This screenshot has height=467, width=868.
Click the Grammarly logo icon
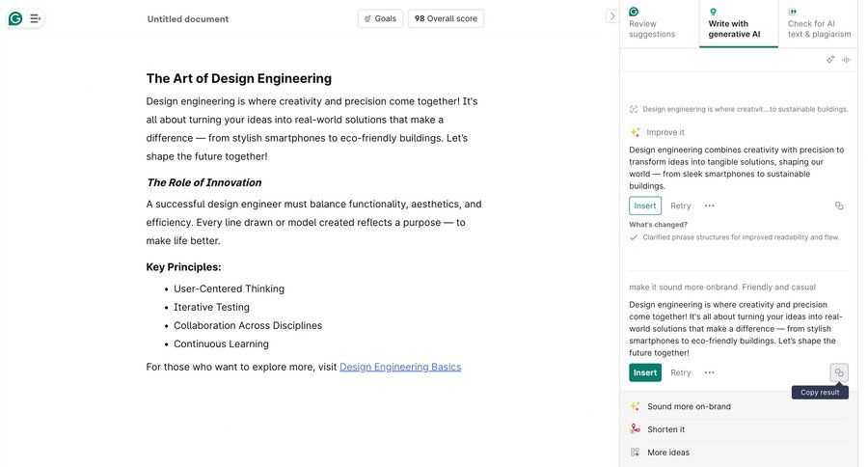(15, 19)
